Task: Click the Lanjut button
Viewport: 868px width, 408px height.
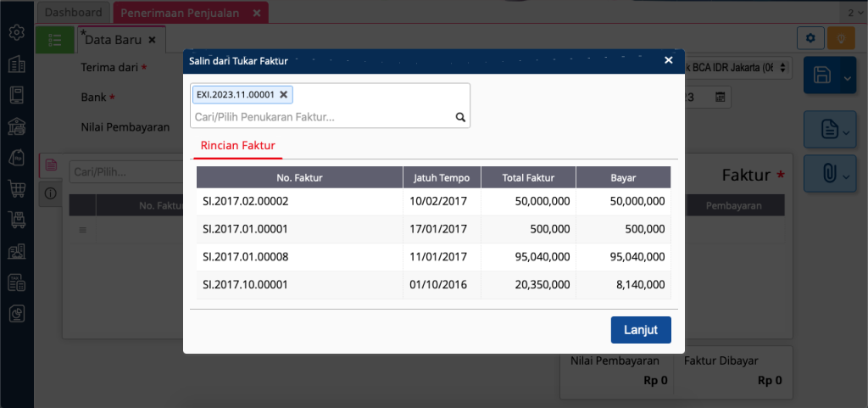Action: [x=640, y=329]
